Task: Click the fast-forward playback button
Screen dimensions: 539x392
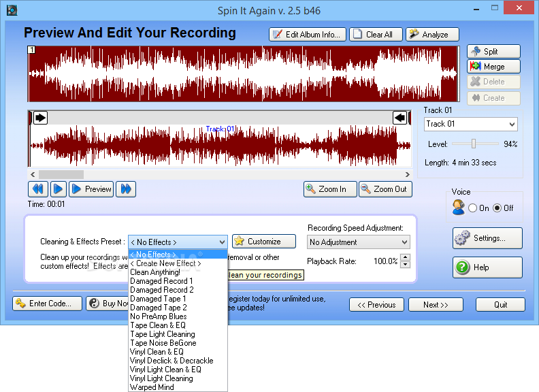Action: point(126,189)
